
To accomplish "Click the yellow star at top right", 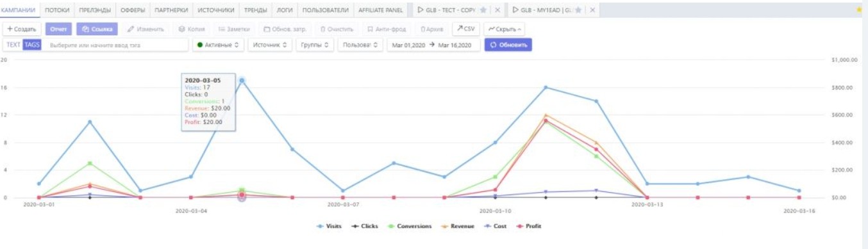I will (x=859, y=10).
